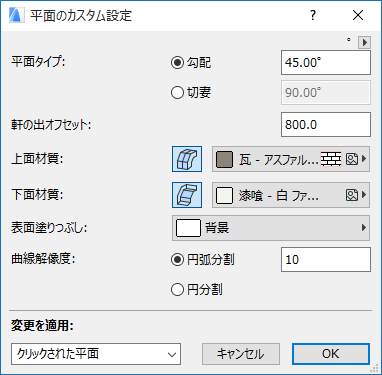Close the 平面のカスタム設定 dialog
The height and width of the screenshot is (375, 382).
pyautogui.click(x=358, y=15)
